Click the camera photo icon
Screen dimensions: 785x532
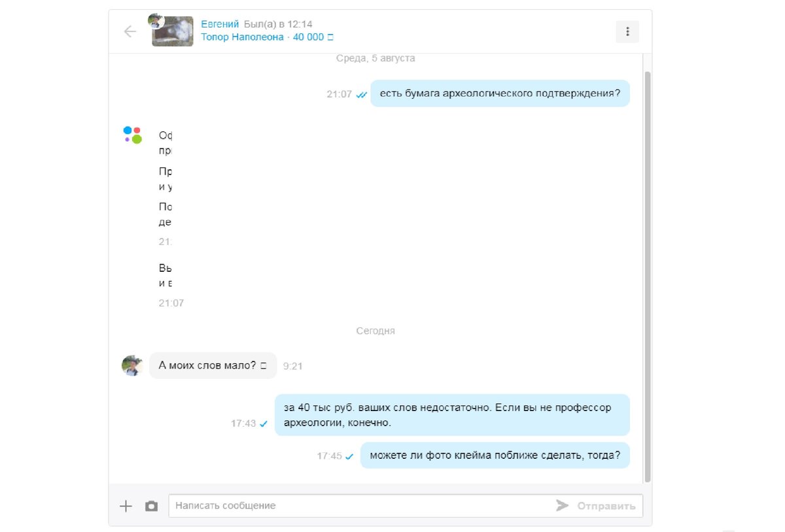click(x=151, y=506)
